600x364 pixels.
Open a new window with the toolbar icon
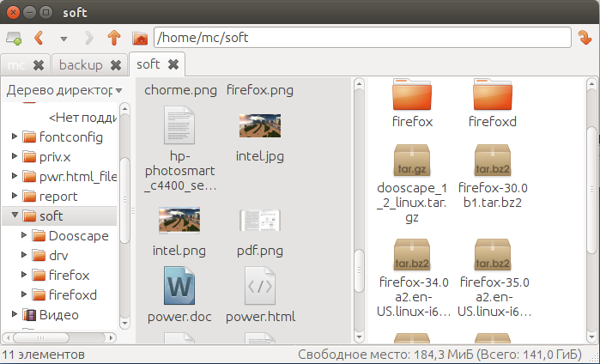[14, 39]
